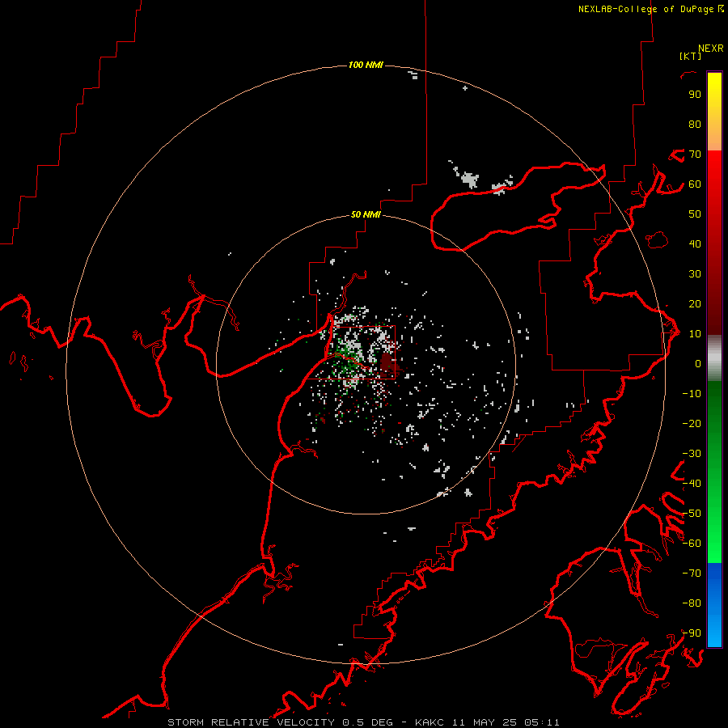The height and width of the screenshot is (728, 728).
Task: Click the -40 value on the velocity scale
Action: coord(692,484)
